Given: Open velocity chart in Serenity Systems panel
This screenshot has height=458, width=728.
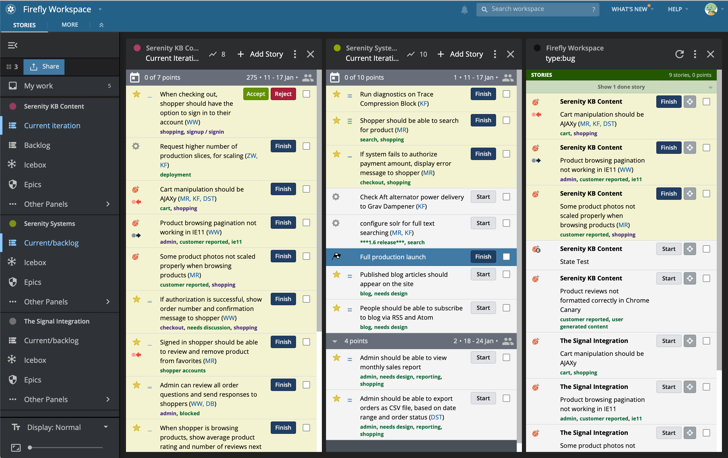Looking at the screenshot, I should click(417, 54).
